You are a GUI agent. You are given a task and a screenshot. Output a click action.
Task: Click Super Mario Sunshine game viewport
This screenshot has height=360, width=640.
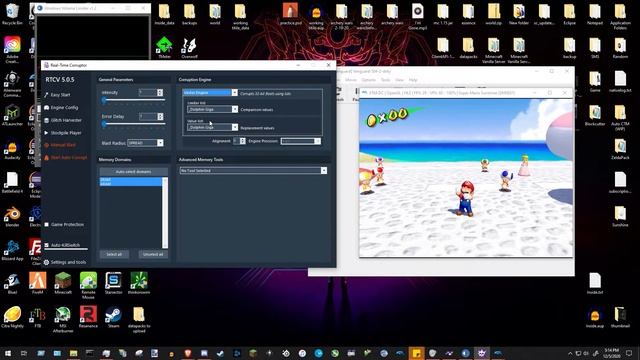466,178
